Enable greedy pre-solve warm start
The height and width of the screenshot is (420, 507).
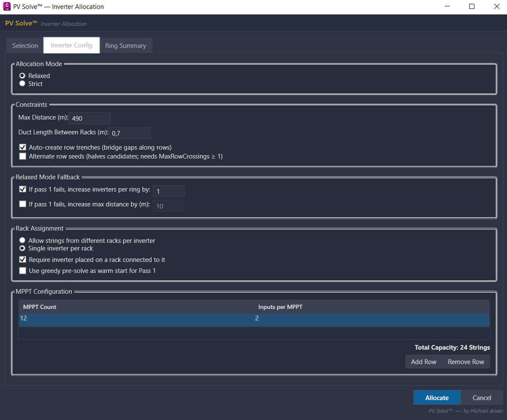(22, 270)
